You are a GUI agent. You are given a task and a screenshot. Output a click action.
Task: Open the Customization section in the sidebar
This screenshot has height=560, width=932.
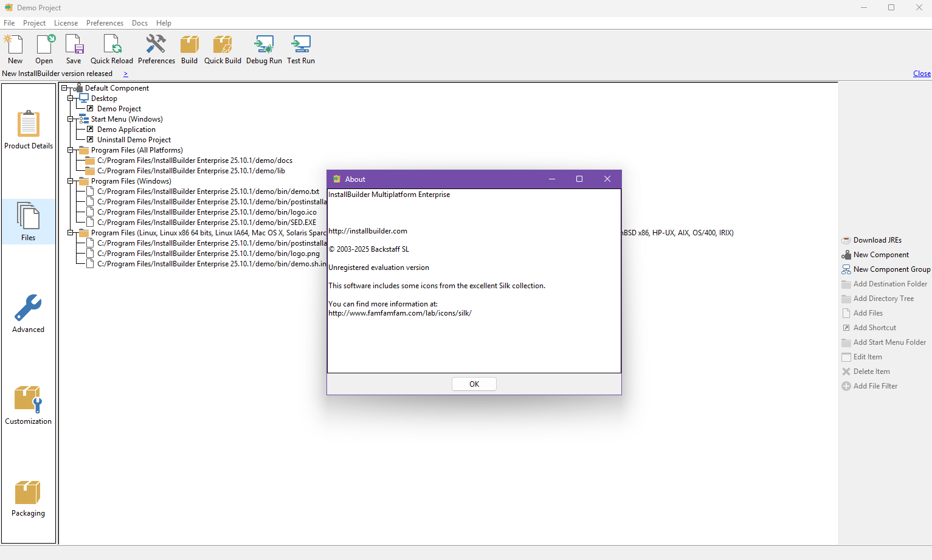(x=29, y=405)
